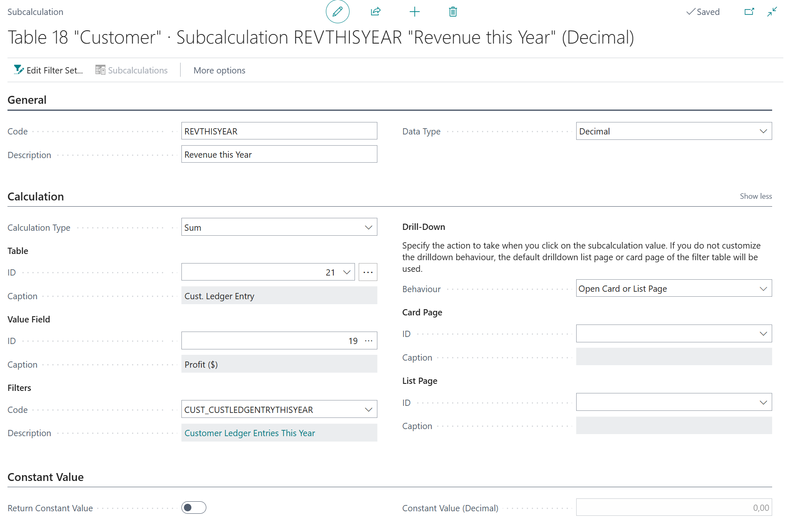Open the Filters Code dropdown
The width and height of the screenshot is (790, 532).
point(368,410)
